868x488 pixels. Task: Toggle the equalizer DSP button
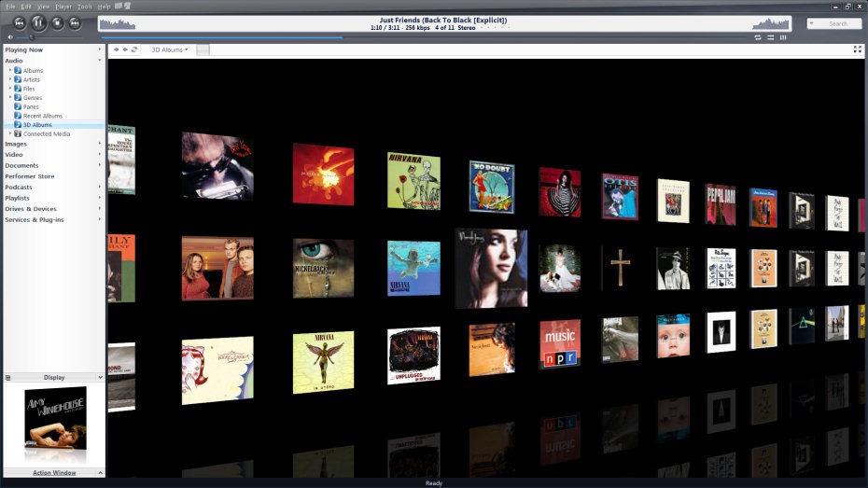pyautogui.click(x=784, y=37)
